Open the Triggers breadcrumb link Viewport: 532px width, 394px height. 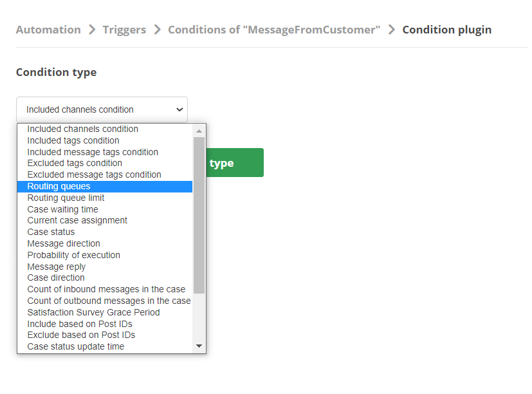(x=124, y=30)
